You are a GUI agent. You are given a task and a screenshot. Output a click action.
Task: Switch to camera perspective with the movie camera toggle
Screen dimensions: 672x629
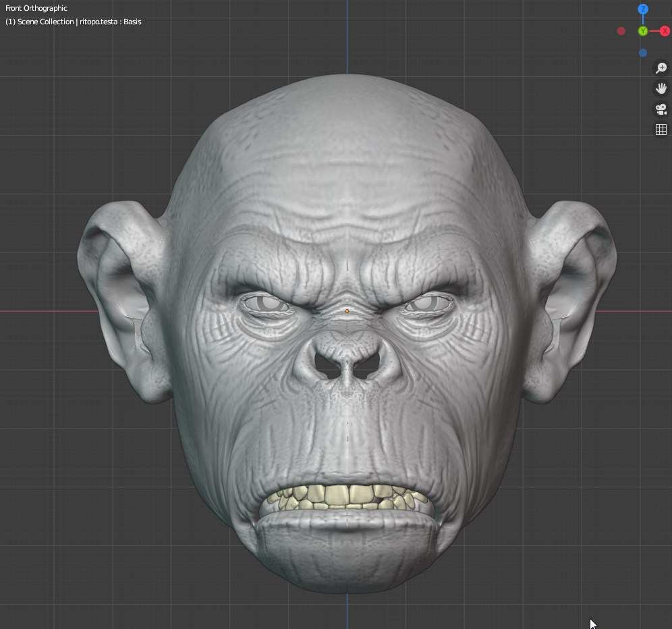[661, 109]
